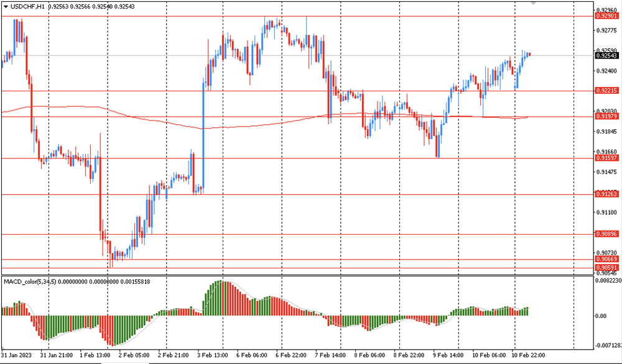
Task: Click the gray chart shift triangle marker
Action: pos(585,4)
